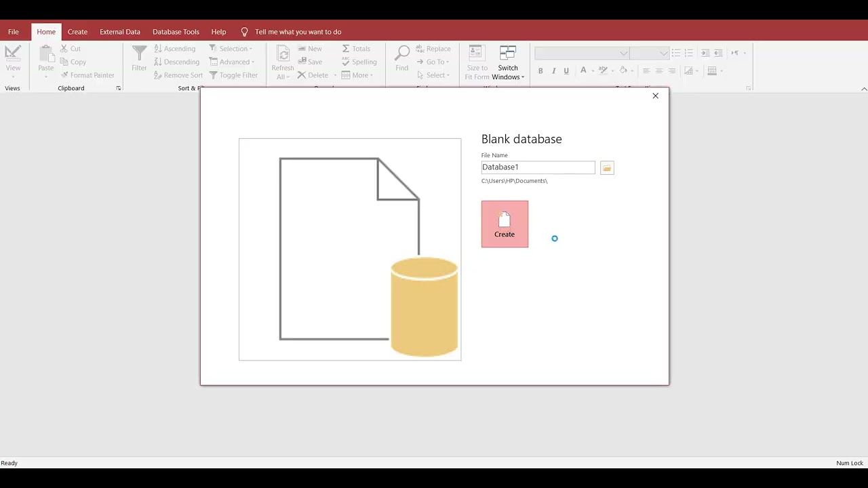Open the font name combo box
Image resolution: width=868 pixels, height=488 pixels.
tap(582, 53)
